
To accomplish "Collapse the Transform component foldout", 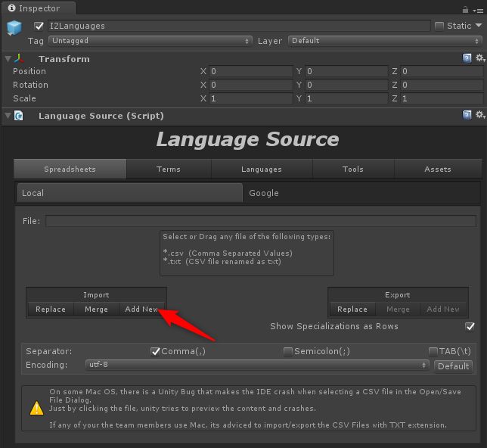I will [8, 59].
